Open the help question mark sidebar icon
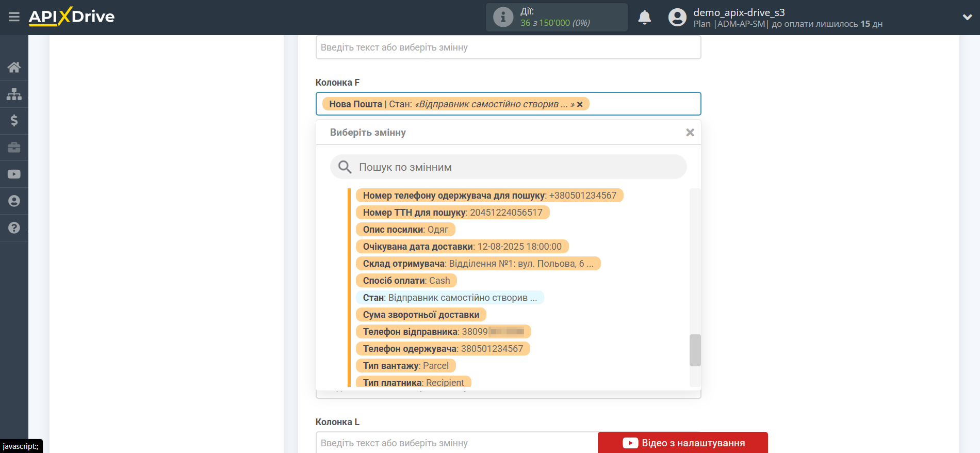980x453 pixels. click(14, 228)
